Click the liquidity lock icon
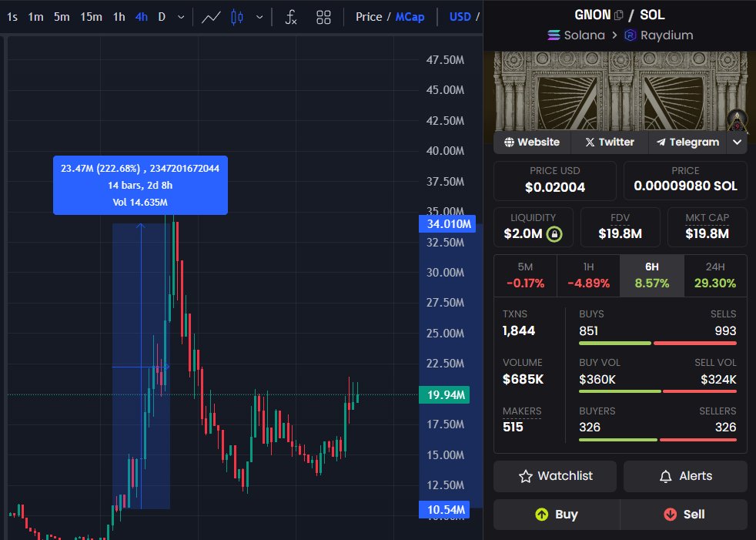 (x=554, y=234)
